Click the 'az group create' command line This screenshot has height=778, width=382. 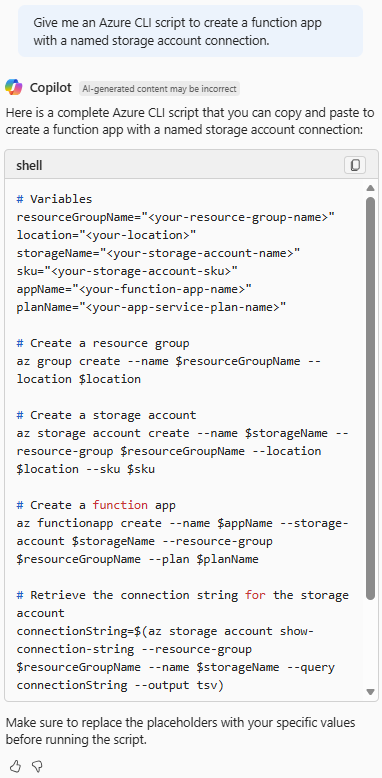point(169,361)
